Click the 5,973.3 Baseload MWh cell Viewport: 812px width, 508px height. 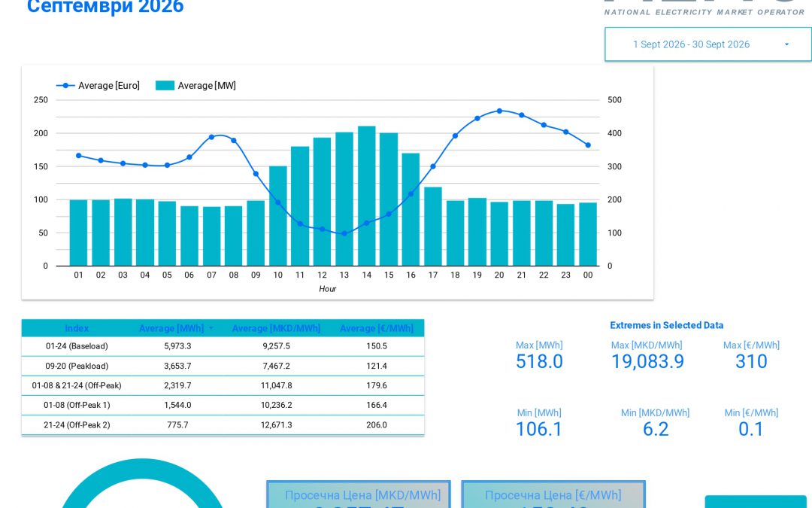[177, 345]
